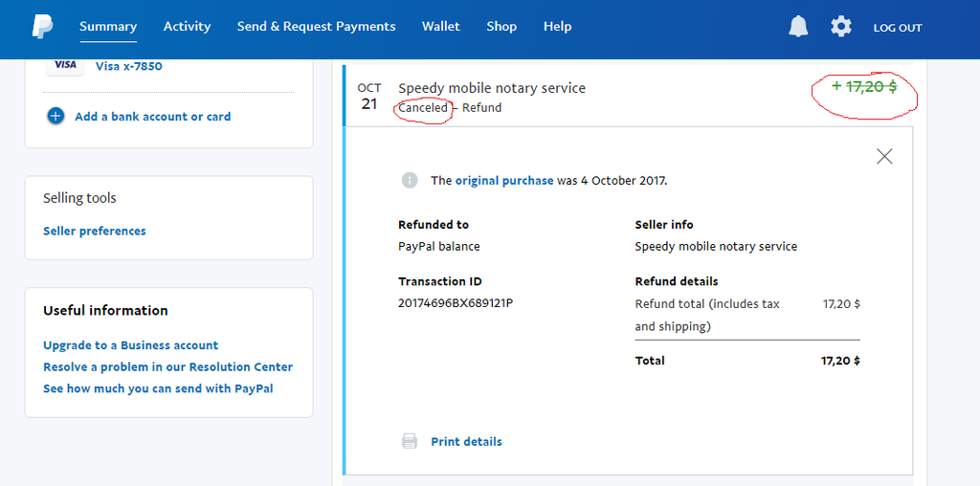Click Print details link
The image size is (980, 486).
[x=466, y=441]
